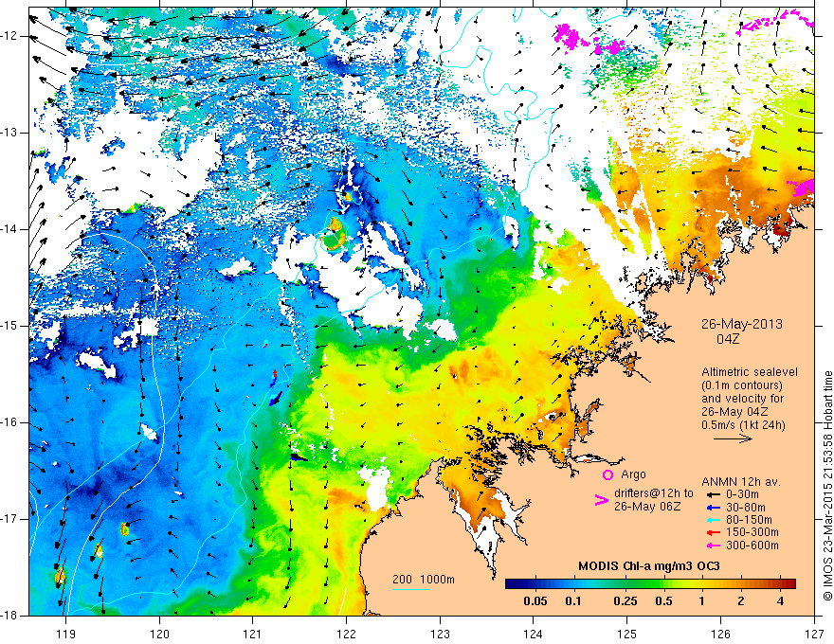The height and width of the screenshot is (644, 834).
Task: Click the -17 latitude axis label
Action: pos(9,519)
